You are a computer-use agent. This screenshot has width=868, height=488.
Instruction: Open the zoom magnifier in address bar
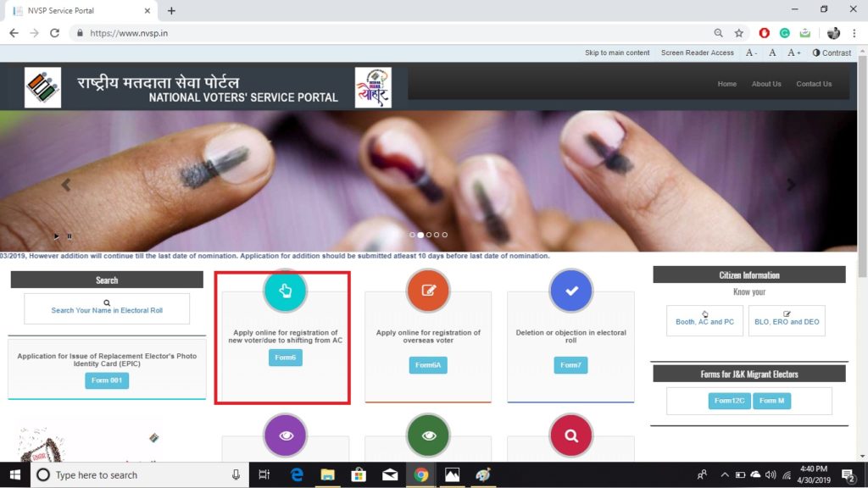718,33
